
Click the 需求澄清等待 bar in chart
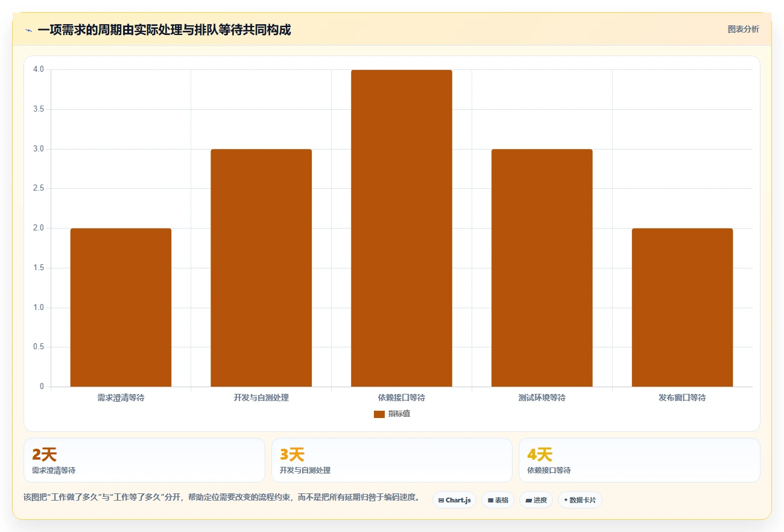click(121, 308)
